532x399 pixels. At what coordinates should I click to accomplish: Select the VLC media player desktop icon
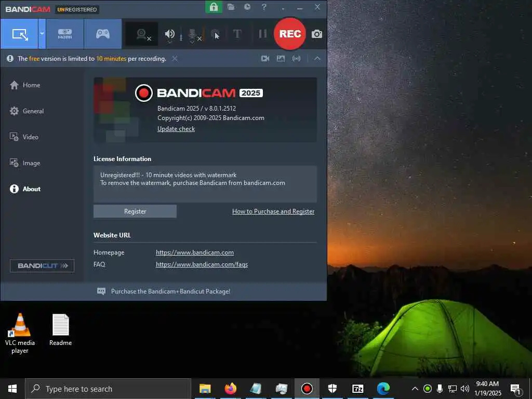[x=20, y=334]
